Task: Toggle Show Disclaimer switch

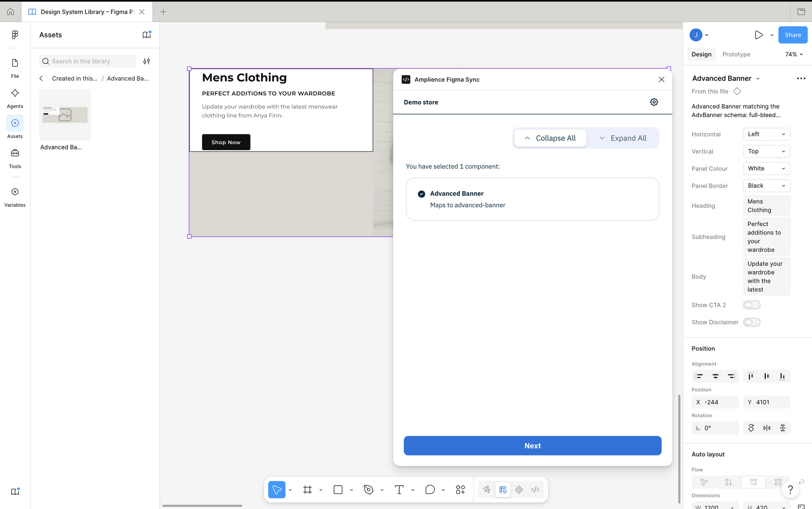Action: click(x=752, y=322)
